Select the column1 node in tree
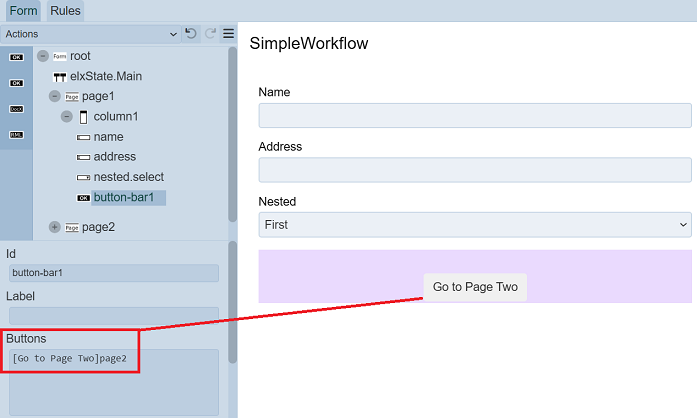The height and width of the screenshot is (418, 697). pyautogui.click(x=115, y=117)
